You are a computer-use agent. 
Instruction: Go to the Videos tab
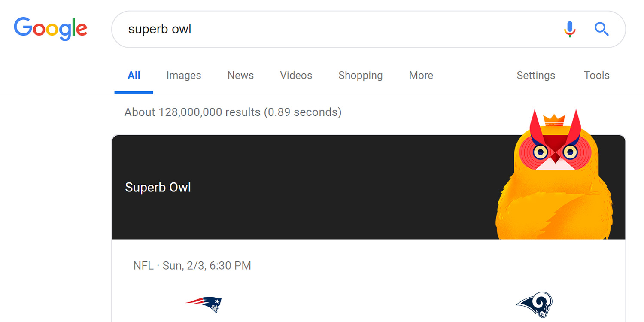pos(296,76)
